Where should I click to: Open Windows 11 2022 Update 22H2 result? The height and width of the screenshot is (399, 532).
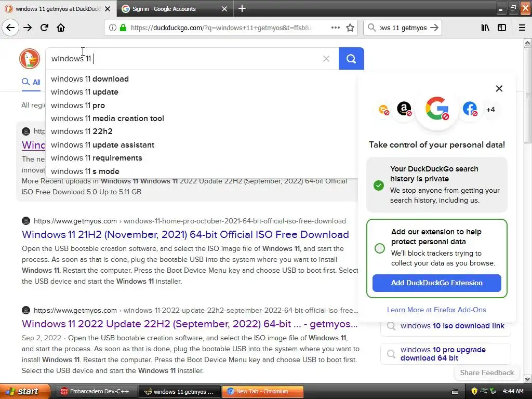pyautogui.click(x=190, y=324)
